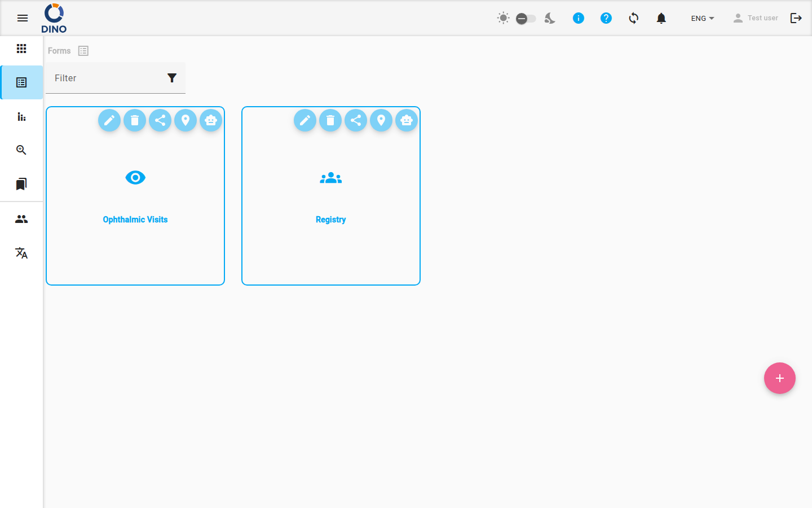Image resolution: width=812 pixels, height=508 pixels.
Task: Open the notifications bell
Action: point(661,18)
